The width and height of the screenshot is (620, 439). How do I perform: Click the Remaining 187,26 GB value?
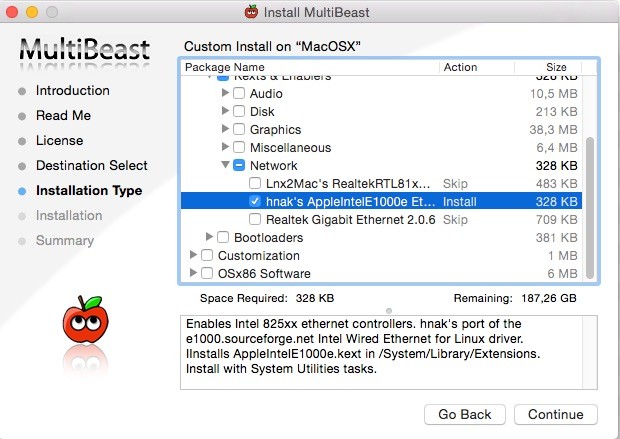point(548,298)
